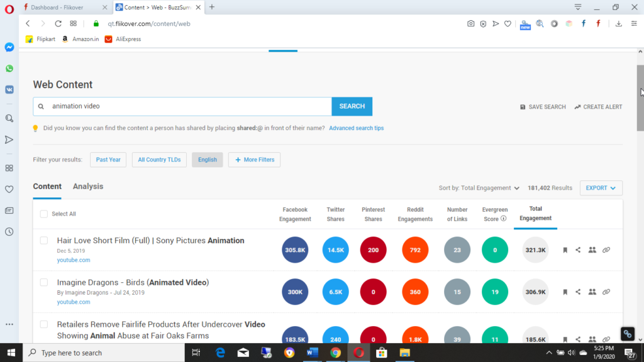The width and height of the screenshot is (644, 362).
Task: Check the Select All checkbox
Action: (44, 214)
